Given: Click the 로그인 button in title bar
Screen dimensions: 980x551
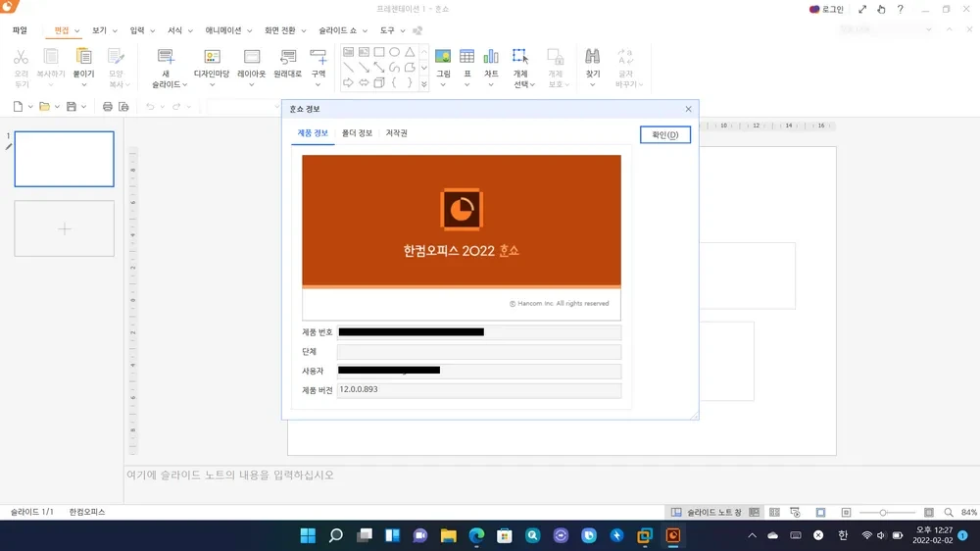Looking at the screenshot, I should click(x=826, y=10).
